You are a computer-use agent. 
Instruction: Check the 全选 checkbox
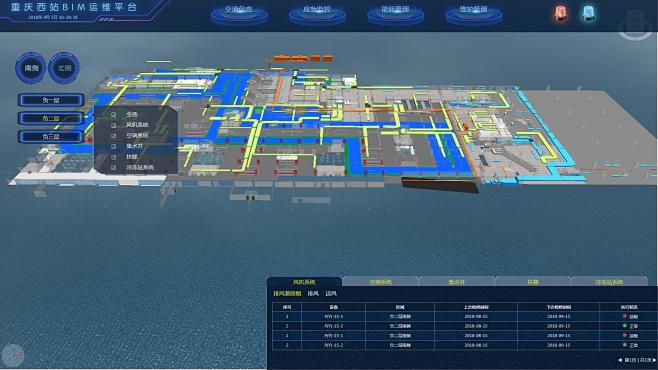click(114, 114)
